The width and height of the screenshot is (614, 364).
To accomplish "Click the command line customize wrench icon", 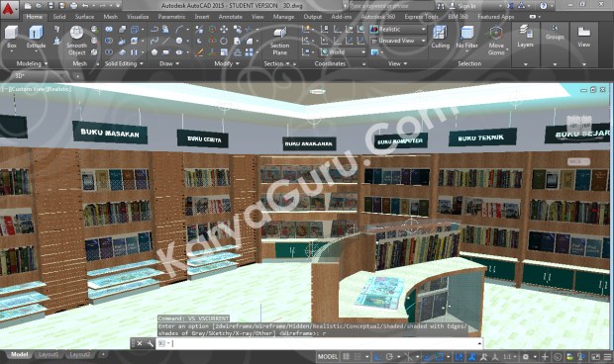I will [x=151, y=343].
